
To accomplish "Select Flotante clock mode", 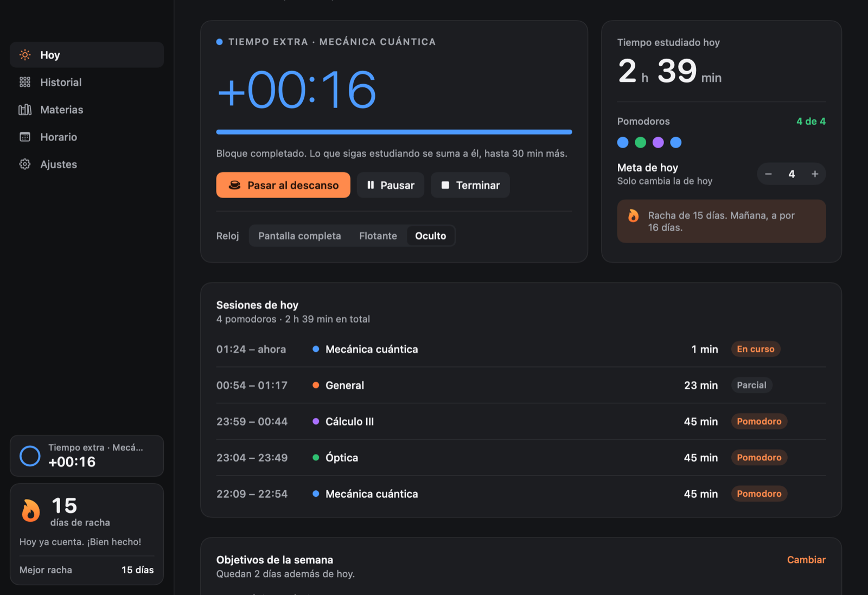I will coord(378,236).
